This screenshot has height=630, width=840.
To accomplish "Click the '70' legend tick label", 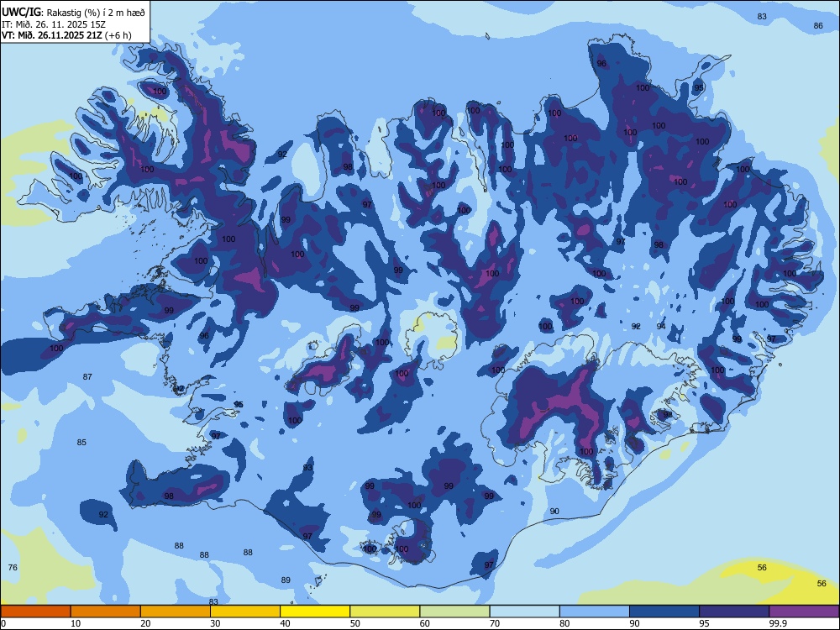I will pyautogui.click(x=495, y=623).
